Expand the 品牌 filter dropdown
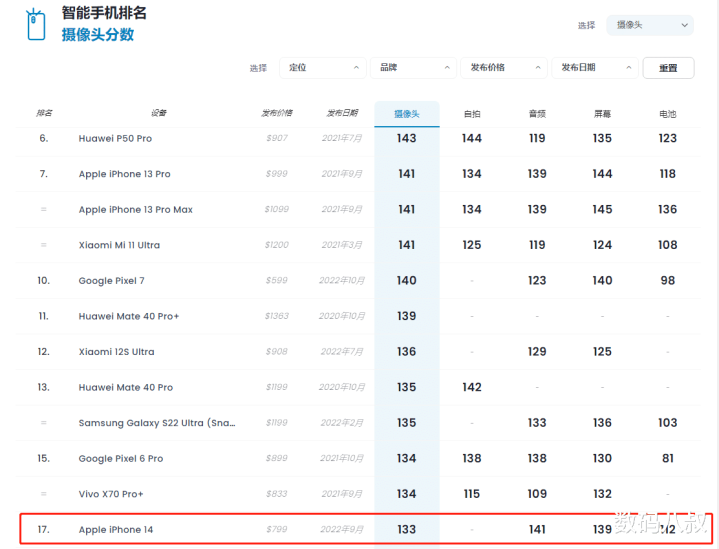719x549 pixels. pos(413,68)
